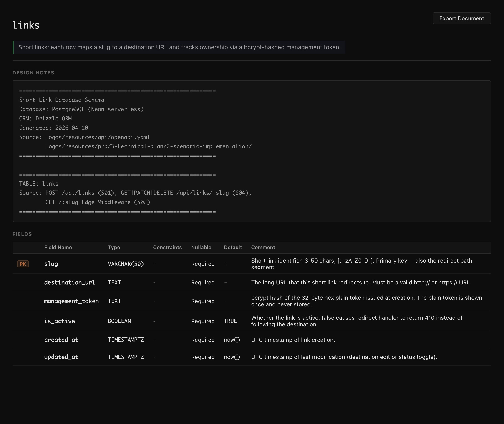Click the Type column header
This screenshot has width=504, height=424.
pyautogui.click(x=114, y=247)
